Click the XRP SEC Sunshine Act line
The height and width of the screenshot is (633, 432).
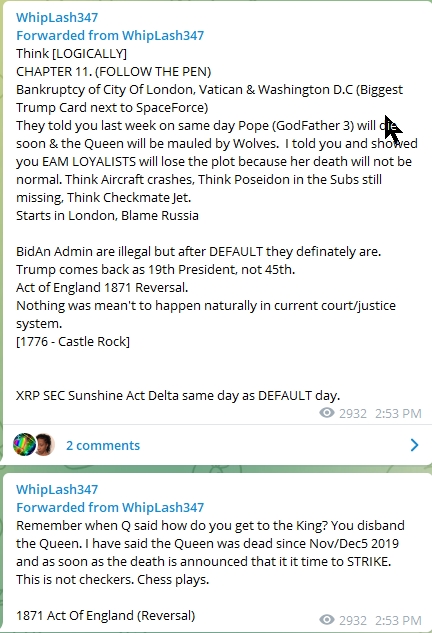[x=178, y=395]
